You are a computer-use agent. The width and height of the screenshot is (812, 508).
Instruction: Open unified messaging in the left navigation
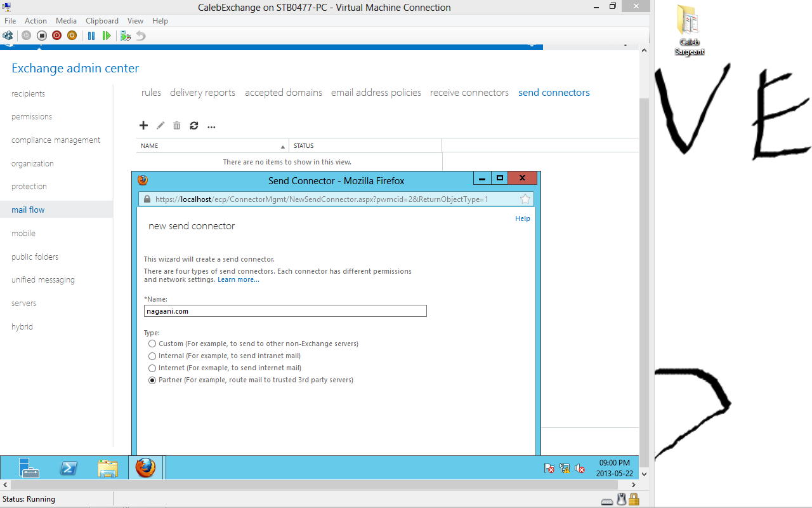pos(43,280)
